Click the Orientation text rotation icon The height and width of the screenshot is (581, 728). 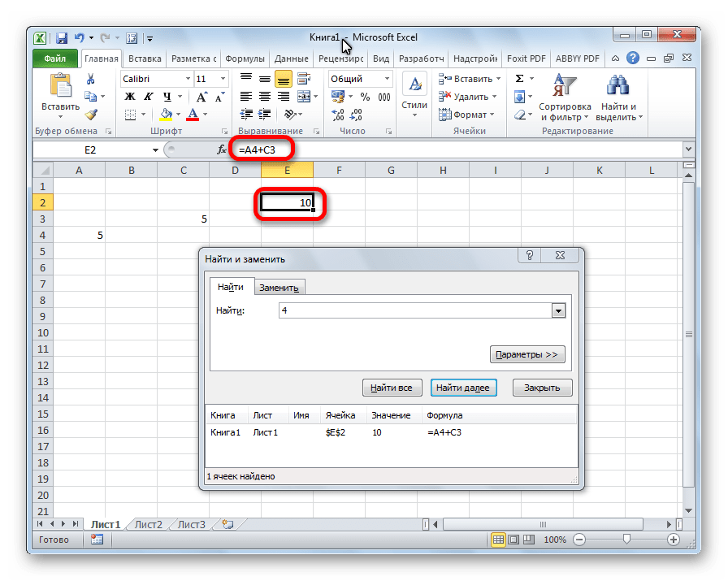click(291, 115)
